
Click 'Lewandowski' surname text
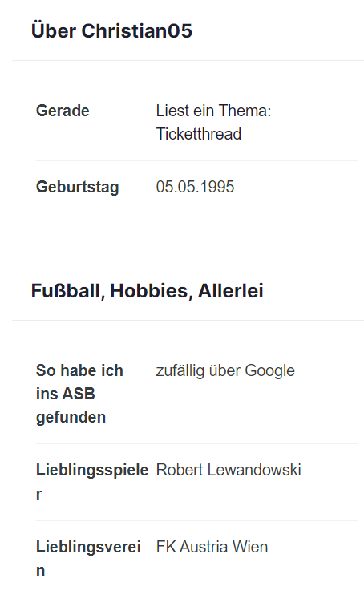[254, 470]
